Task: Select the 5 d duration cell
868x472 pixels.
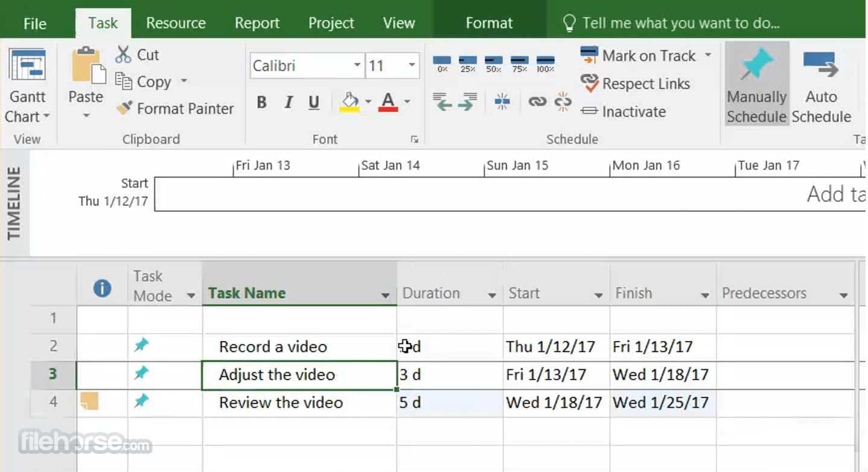Action: tap(450, 403)
